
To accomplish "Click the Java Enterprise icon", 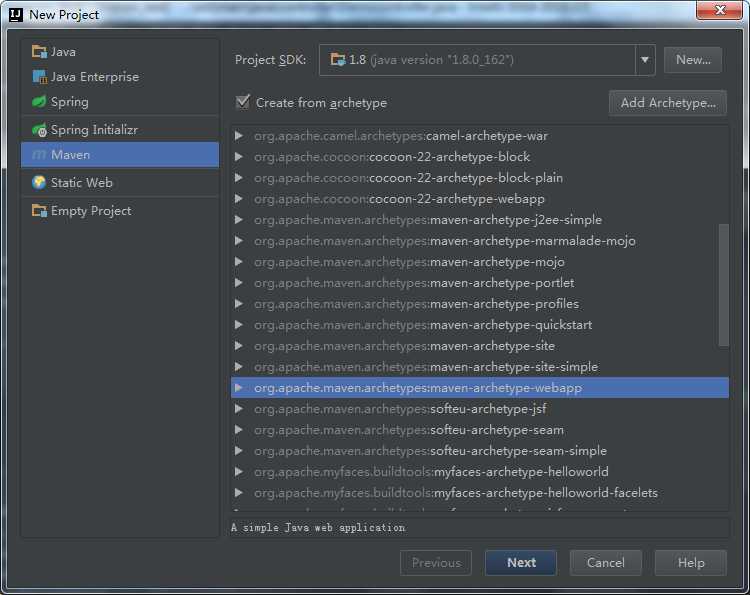I will tap(39, 77).
